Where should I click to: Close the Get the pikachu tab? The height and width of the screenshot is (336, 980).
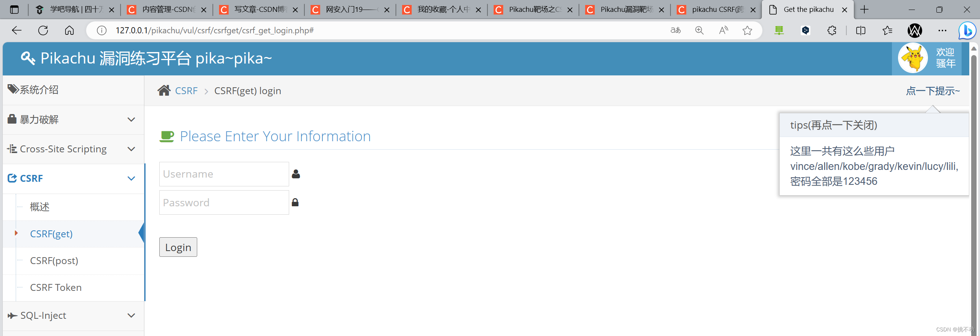(x=844, y=10)
